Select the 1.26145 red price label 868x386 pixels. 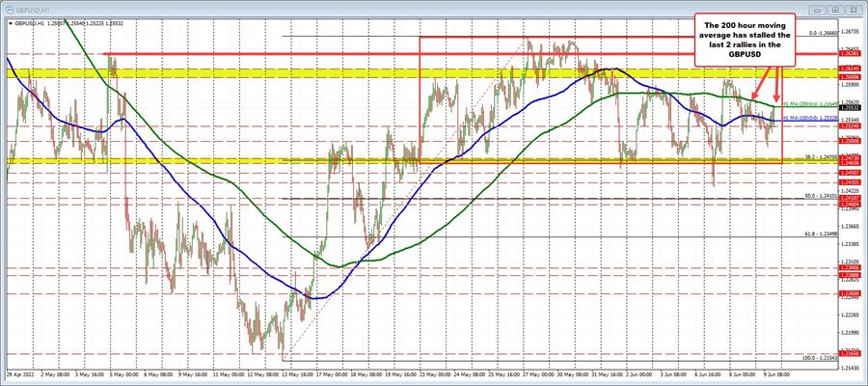click(x=851, y=69)
